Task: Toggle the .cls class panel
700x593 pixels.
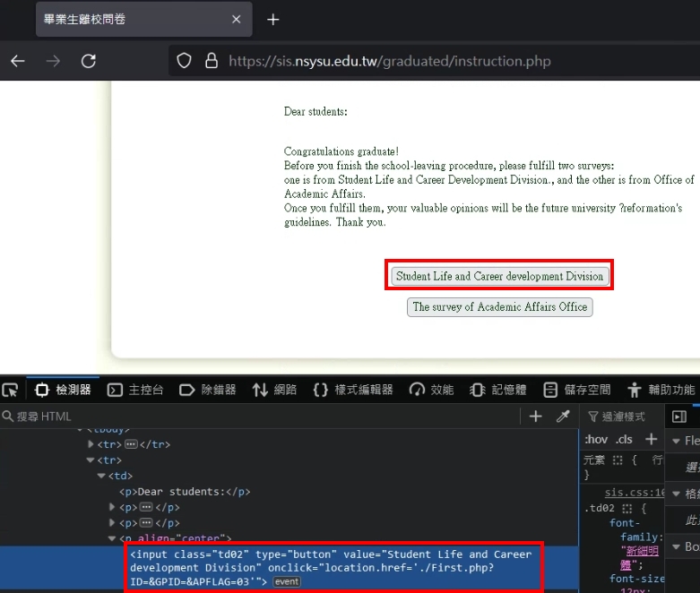Action: click(624, 440)
